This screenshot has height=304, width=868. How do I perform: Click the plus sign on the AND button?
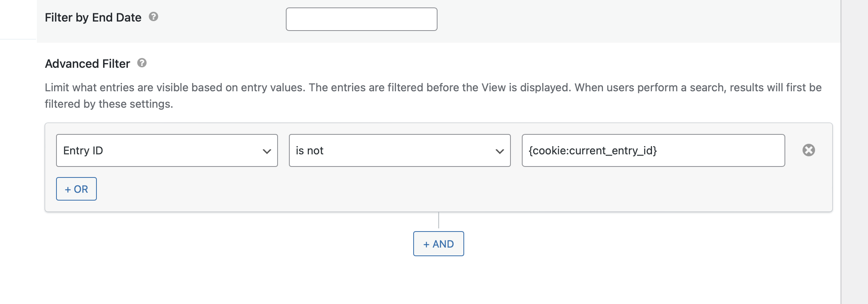coord(427,244)
